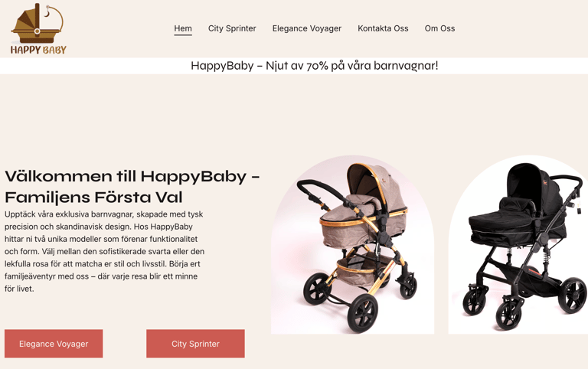588x369 pixels.
Task: Select the black stroller image
Action: point(518,244)
